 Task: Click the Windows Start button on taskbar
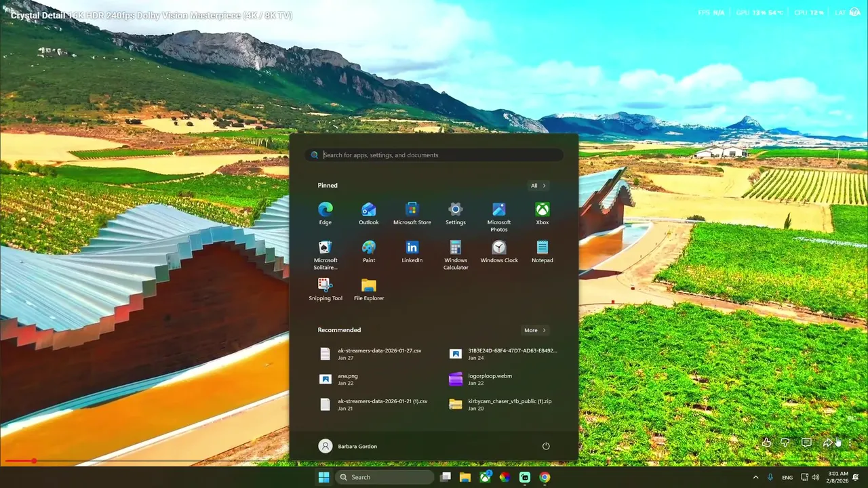[x=324, y=477]
